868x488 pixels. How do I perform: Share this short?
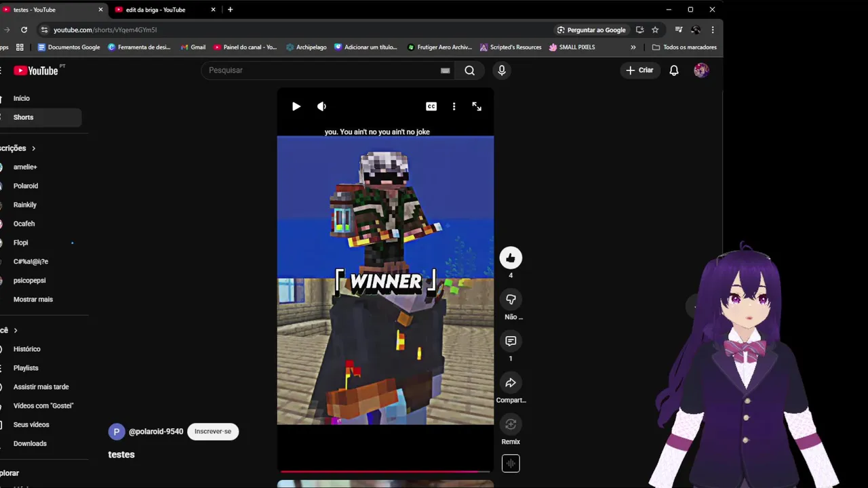[x=511, y=382]
